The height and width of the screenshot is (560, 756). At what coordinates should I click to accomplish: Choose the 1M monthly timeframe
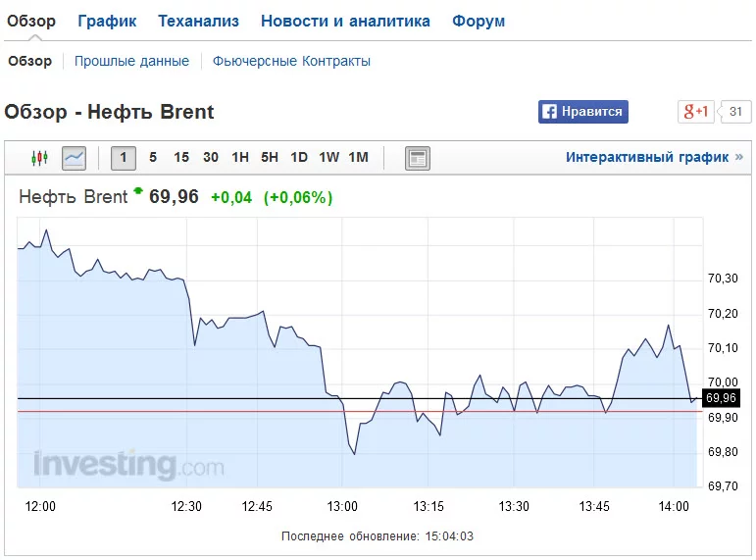(358, 158)
